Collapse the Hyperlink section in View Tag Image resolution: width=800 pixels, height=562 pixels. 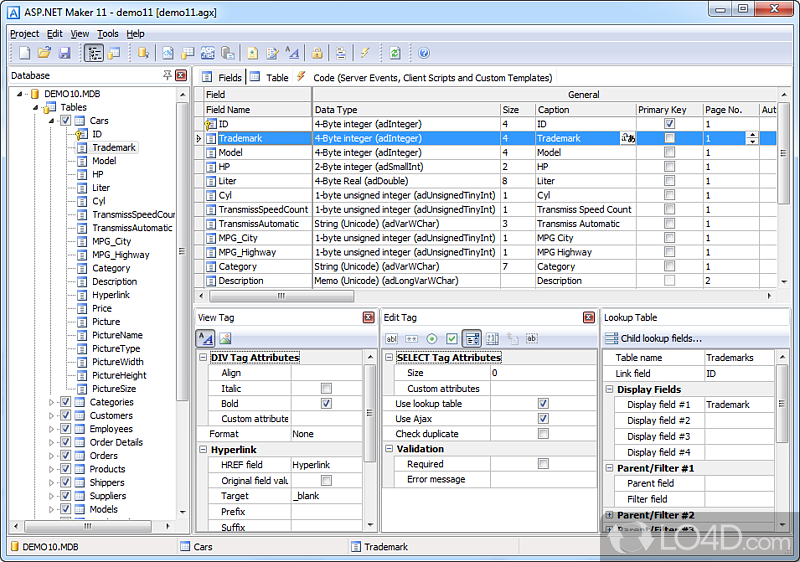[202, 450]
